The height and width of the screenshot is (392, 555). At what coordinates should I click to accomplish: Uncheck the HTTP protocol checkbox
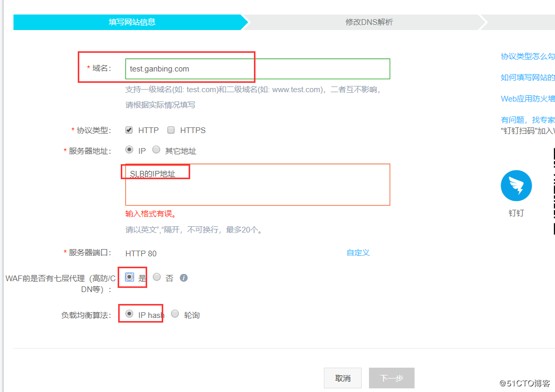(x=129, y=130)
